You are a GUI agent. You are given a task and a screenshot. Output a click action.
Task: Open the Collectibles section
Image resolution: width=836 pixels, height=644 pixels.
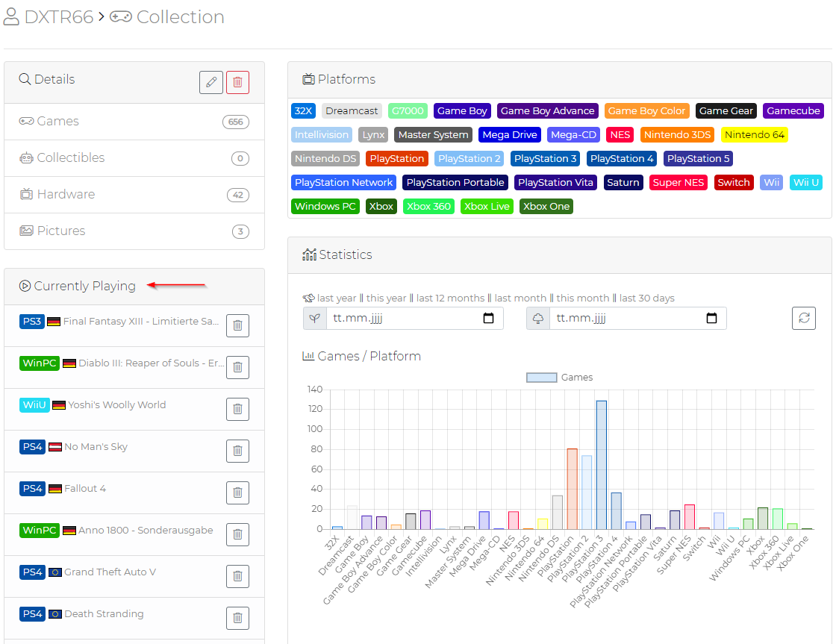pyautogui.click(x=134, y=158)
